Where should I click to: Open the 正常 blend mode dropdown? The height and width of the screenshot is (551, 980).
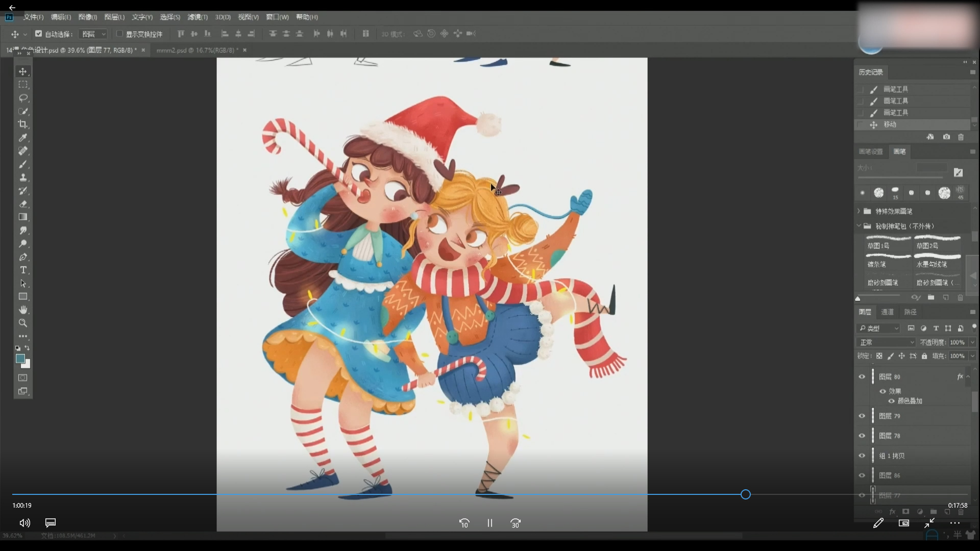coord(886,342)
